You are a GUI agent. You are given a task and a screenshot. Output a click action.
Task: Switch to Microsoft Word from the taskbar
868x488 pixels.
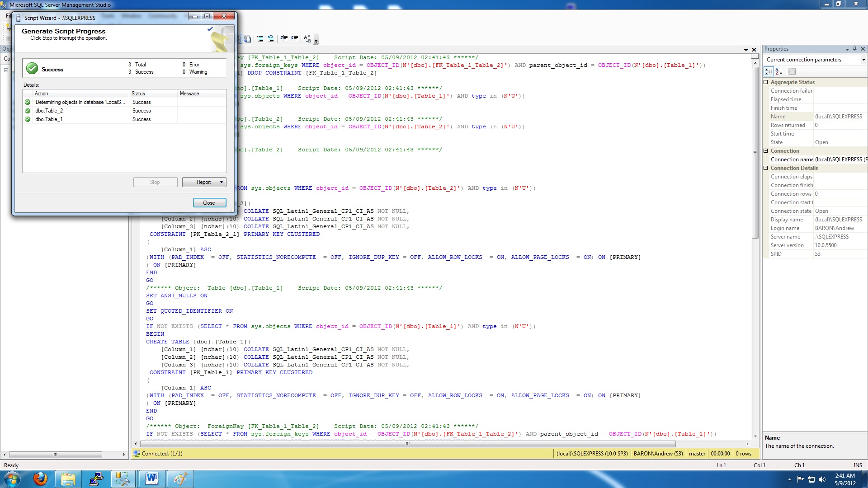[x=152, y=479]
